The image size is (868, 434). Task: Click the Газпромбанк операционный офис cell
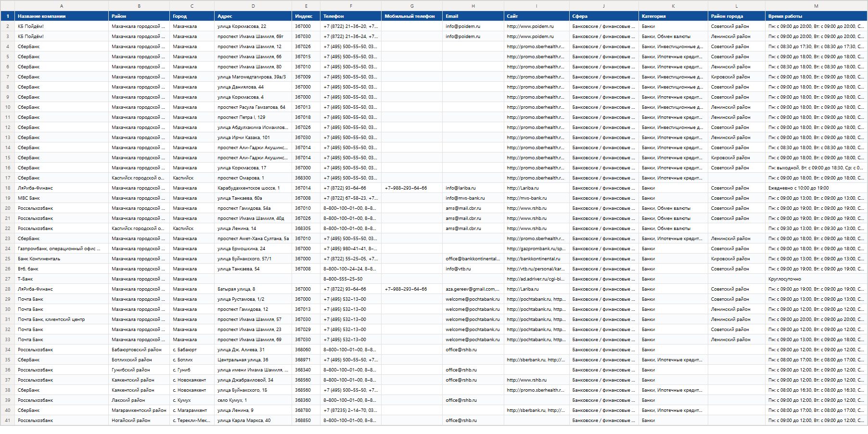[62, 249]
